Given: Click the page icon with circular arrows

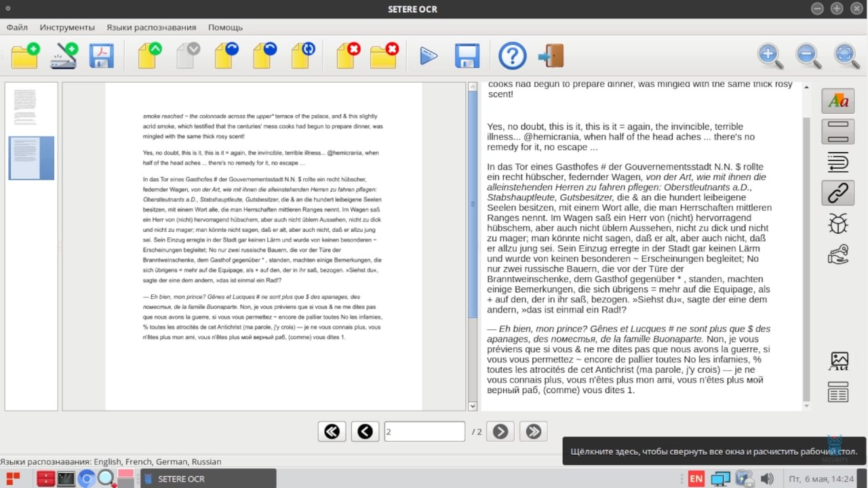Looking at the screenshot, I should pyautogui.click(x=303, y=56).
